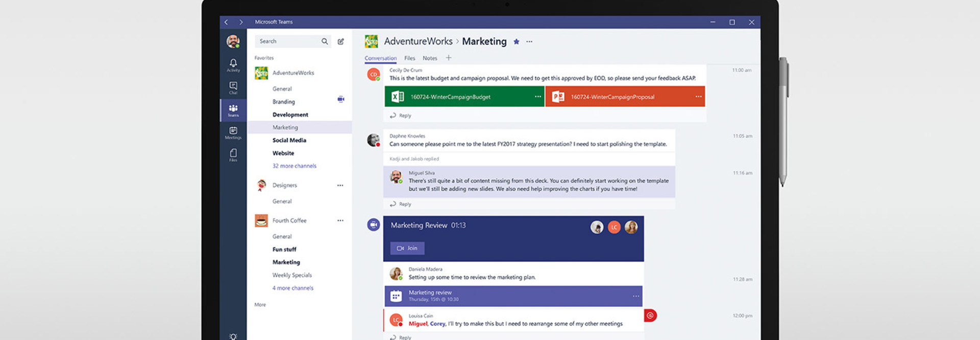This screenshot has width=980, height=340.
Task: Expand 4 more channels in Fourth Coffee
Action: click(x=293, y=288)
